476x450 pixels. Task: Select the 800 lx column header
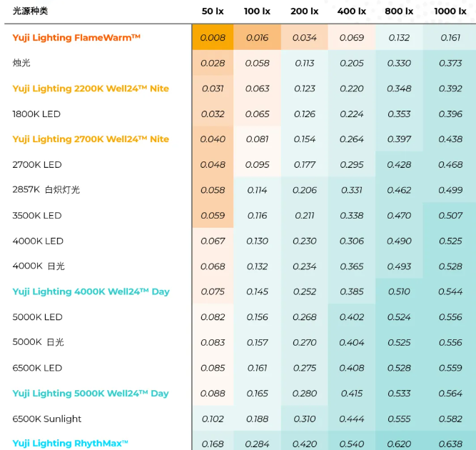(x=399, y=11)
